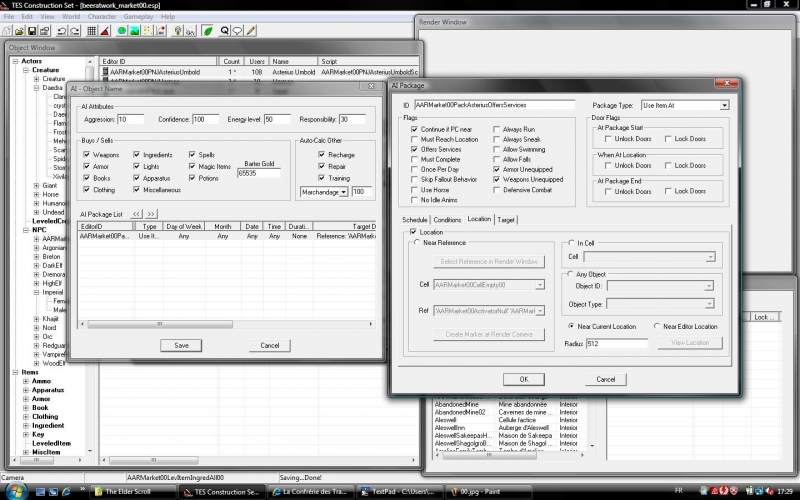Open Preferences from the toolbar icon
Viewport: 800px width, 500px height.
point(45,31)
